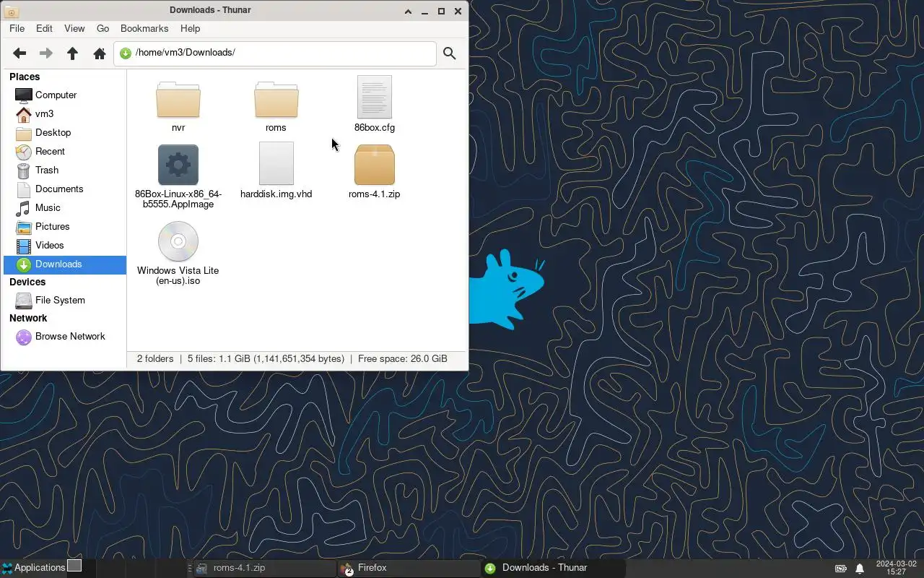Open Videos in the sidebar

tap(65, 245)
